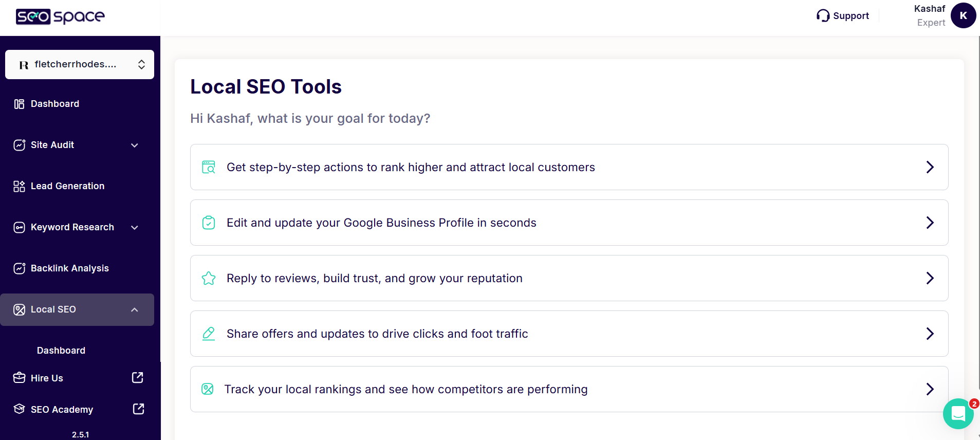Click the SEO Academy external link icon
Screen dimensions: 980x440
(139, 409)
